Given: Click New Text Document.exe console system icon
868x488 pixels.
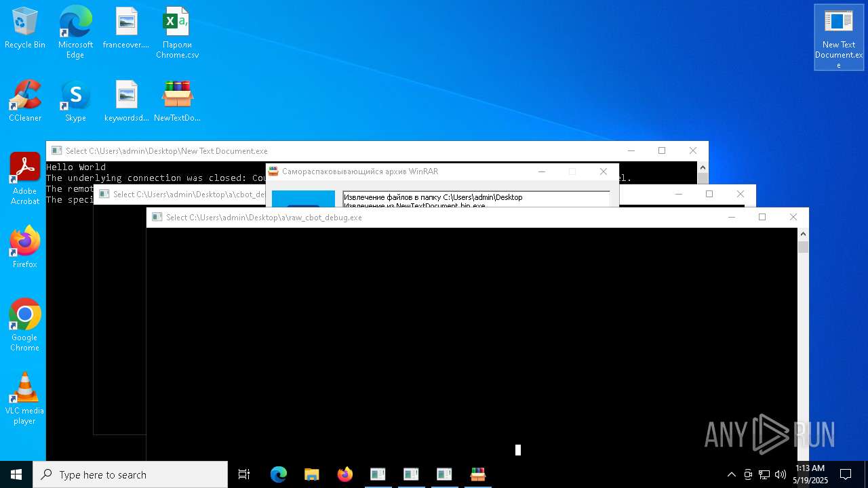Looking at the screenshot, I should coord(56,150).
